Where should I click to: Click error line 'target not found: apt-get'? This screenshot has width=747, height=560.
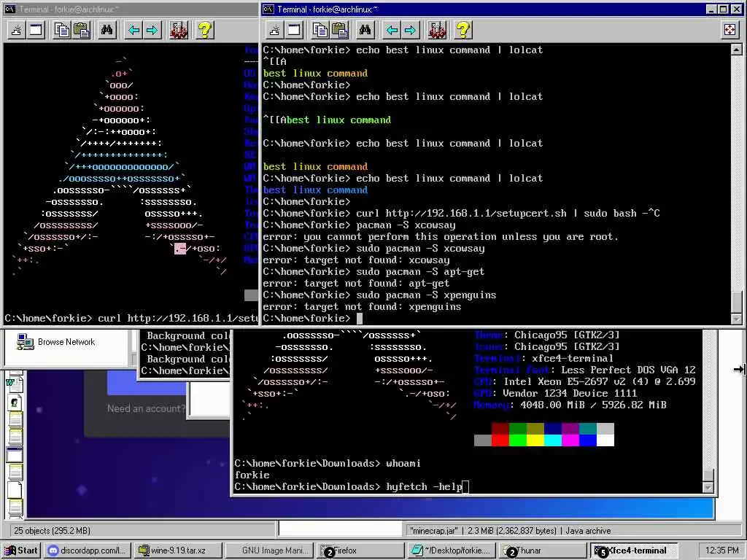[x=356, y=284]
